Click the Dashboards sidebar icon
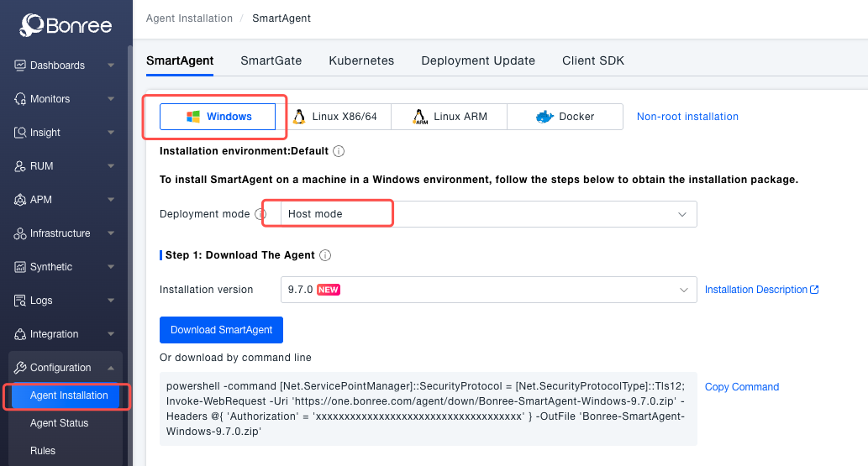 click(x=20, y=65)
